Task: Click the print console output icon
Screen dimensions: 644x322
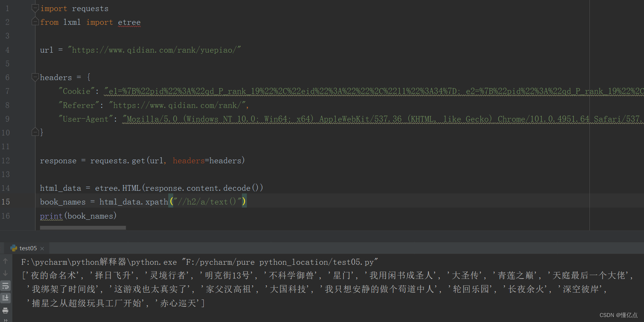Action: pyautogui.click(x=5, y=311)
